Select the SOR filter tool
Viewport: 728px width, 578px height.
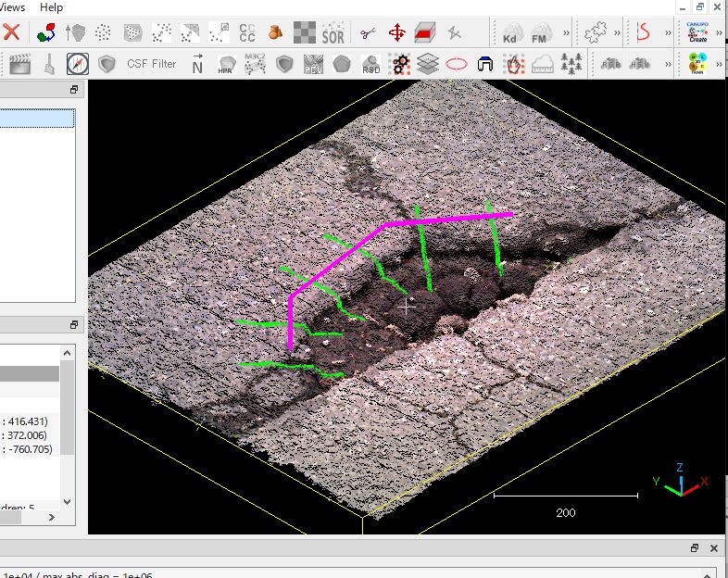pyautogui.click(x=333, y=34)
